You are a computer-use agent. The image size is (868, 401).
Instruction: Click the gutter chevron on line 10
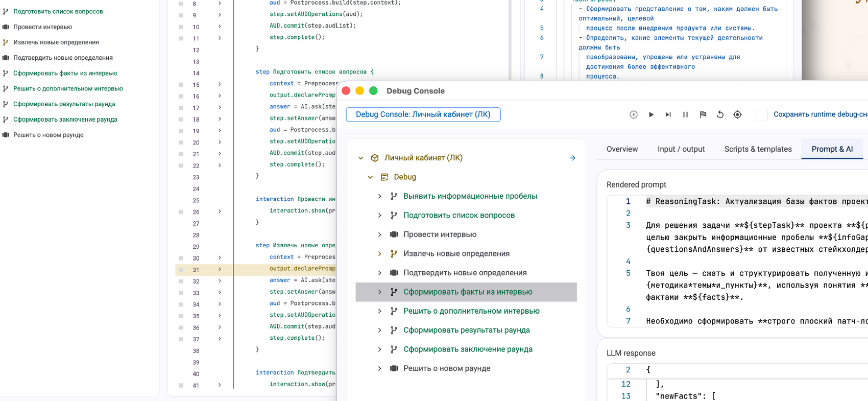[x=220, y=27]
